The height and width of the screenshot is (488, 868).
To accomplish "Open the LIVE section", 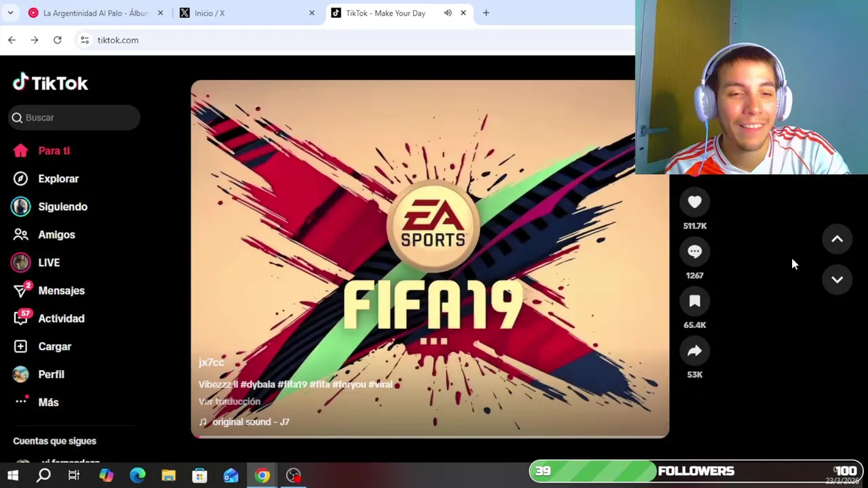I will (36, 262).
